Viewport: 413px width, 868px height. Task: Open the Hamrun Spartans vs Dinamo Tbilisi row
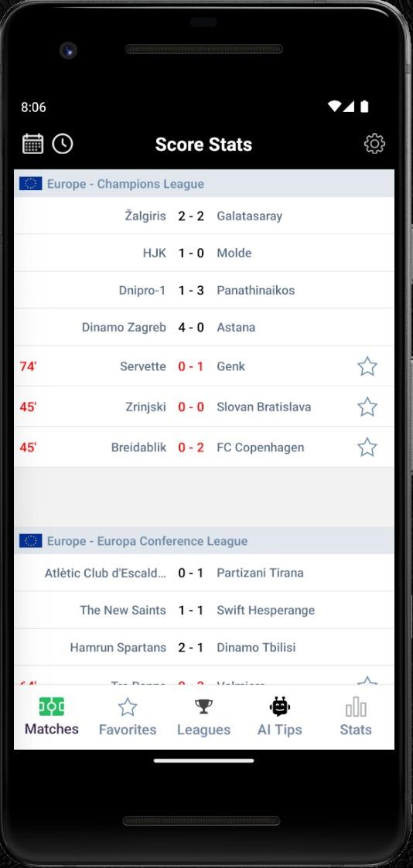[x=204, y=647]
